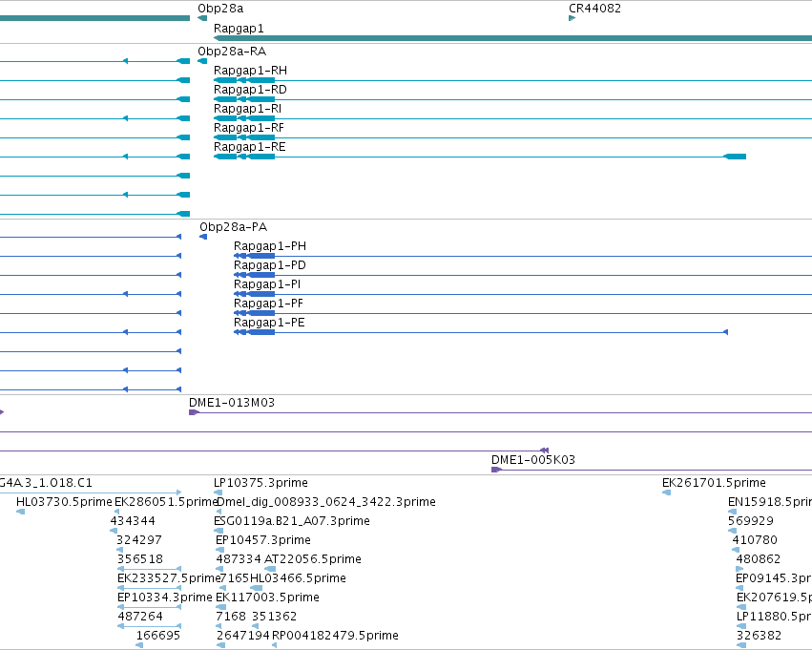Select the 487334 EST label
The height and width of the screenshot is (650, 812).
point(239,559)
